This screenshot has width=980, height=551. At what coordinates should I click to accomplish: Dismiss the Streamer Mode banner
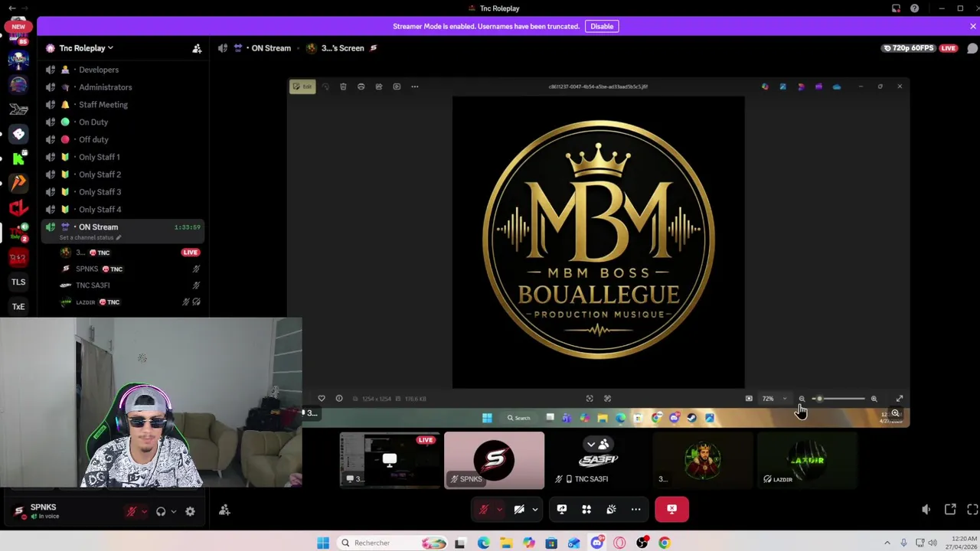coord(972,26)
